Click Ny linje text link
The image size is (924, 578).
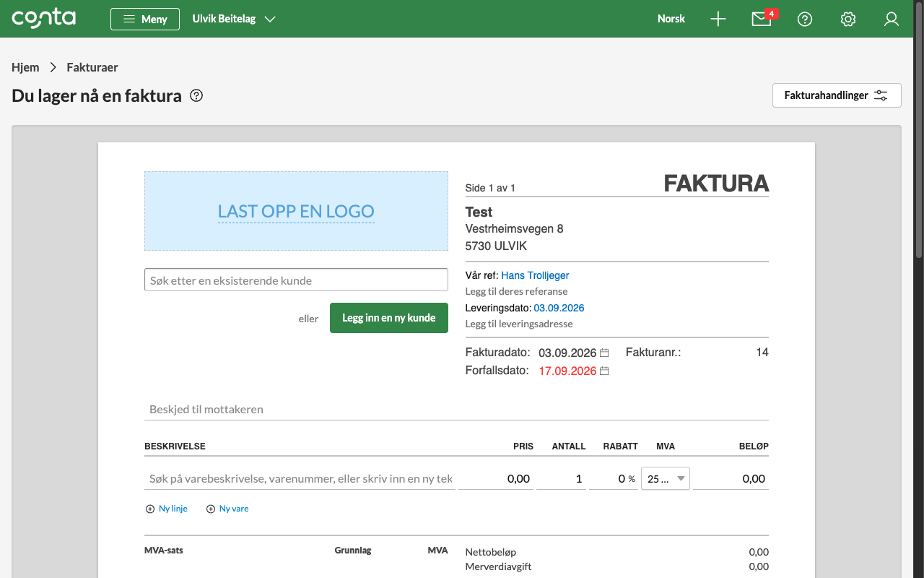[173, 509]
